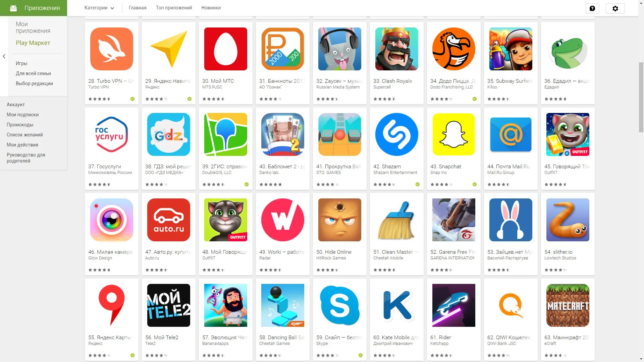Switch to Топ приложений tab
This screenshot has width=644, height=362.
(174, 8)
